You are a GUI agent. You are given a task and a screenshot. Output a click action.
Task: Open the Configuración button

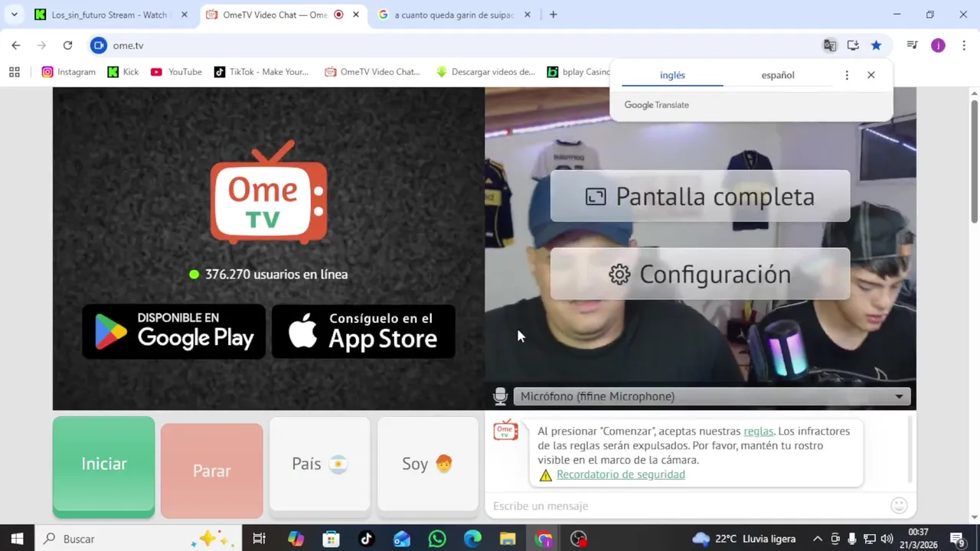pyautogui.click(x=700, y=274)
